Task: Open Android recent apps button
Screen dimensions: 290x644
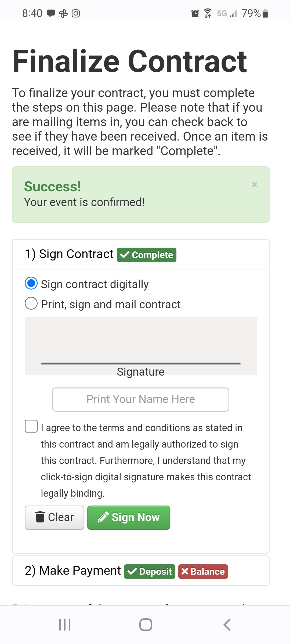Action: [x=65, y=625]
